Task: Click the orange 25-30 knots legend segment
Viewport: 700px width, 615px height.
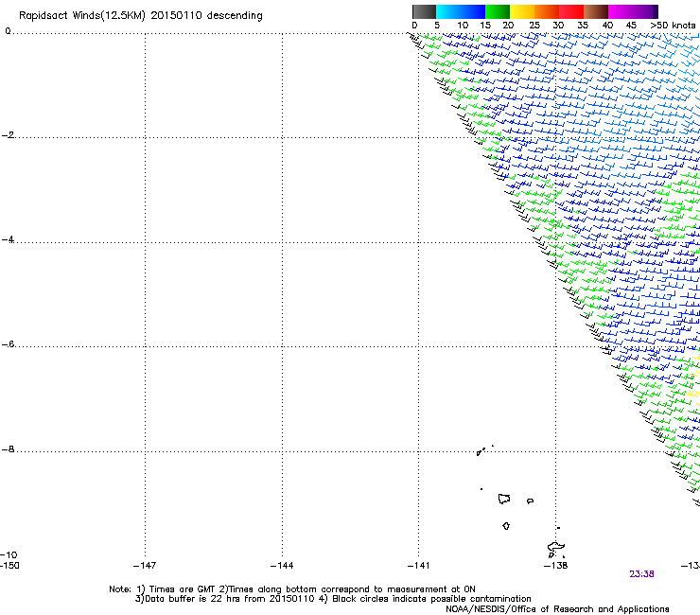Action: (547, 11)
